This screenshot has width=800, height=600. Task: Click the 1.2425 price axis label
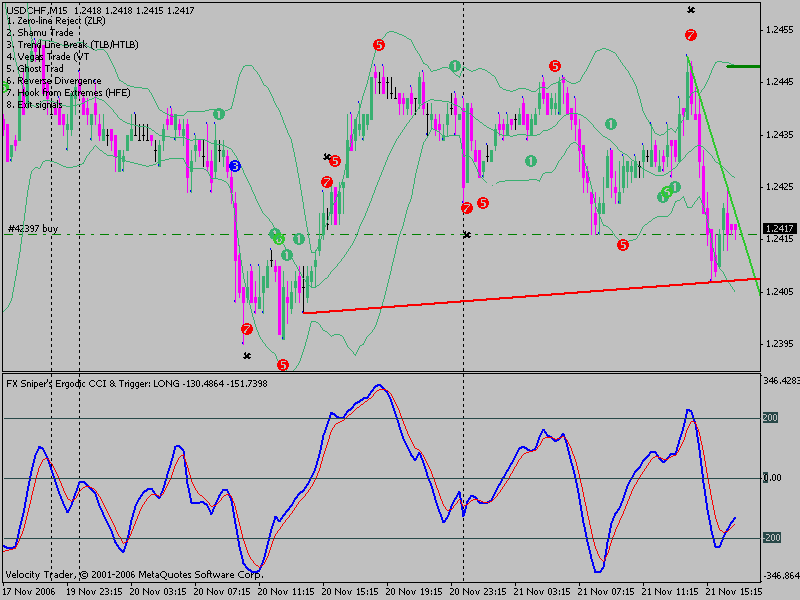click(780, 187)
